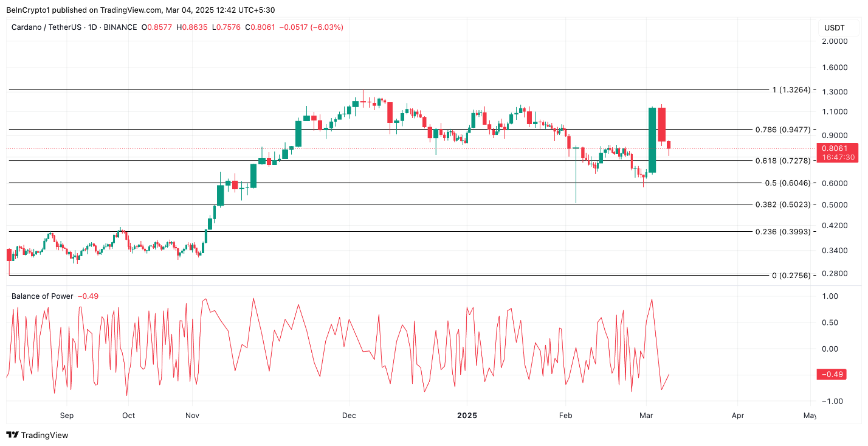Click the Nov label on the time axis
Image resolution: width=868 pixels, height=446 pixels.
point(192,416)
